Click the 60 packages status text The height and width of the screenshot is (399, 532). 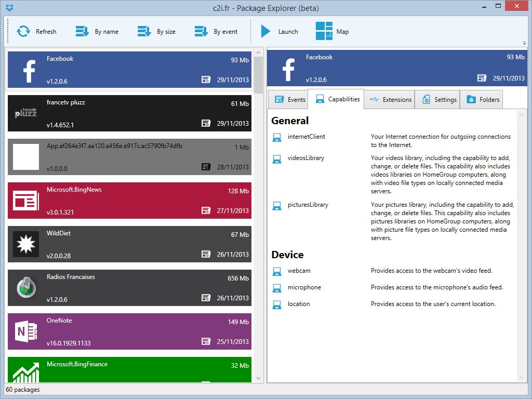coord(23,390)
